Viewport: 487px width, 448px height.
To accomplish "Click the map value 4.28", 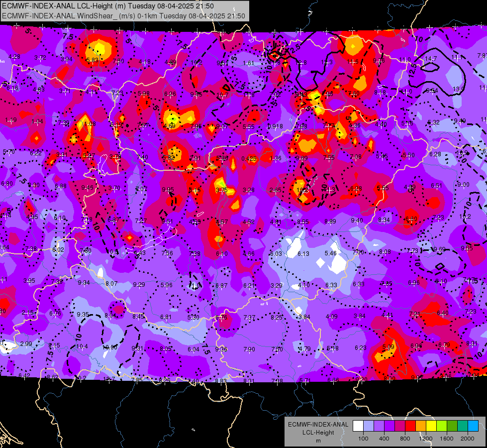I will (x=14, y=57).
